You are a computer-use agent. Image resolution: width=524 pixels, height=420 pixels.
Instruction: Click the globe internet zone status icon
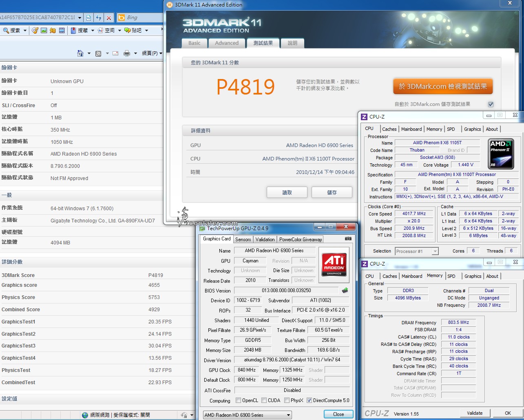coord(85,415)
